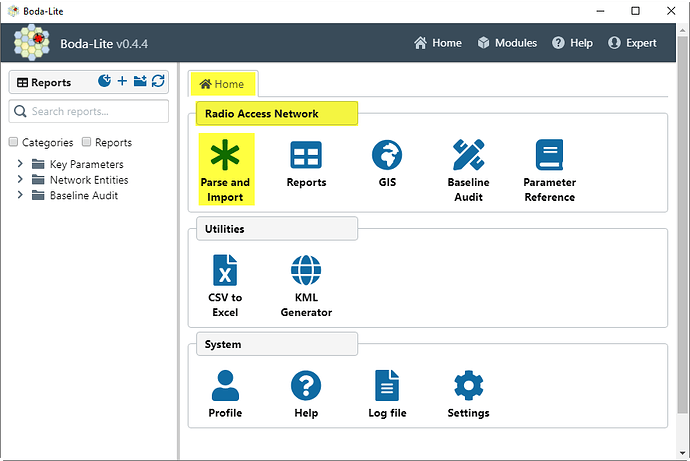The width and height of the screenshot is (690, 461).
Task: Click the Search reports input field
Action: (89, 111)
